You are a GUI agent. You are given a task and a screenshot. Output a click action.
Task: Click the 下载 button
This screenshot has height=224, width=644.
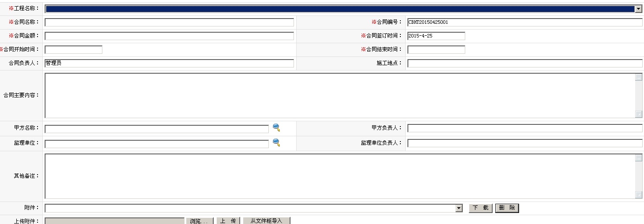coord(481,208)
